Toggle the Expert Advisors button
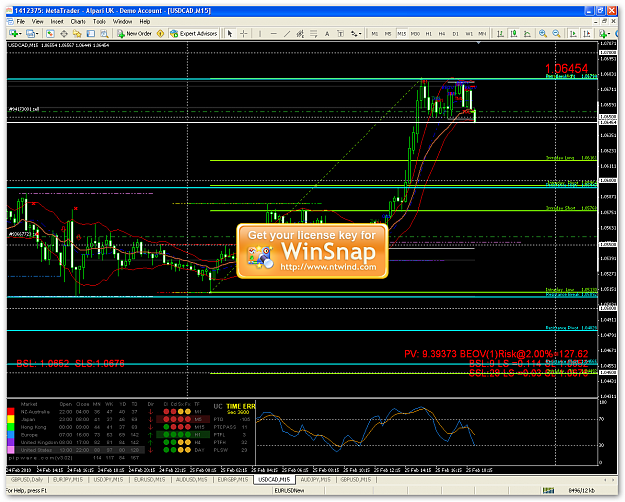Screen dimensions: 625x502 pyautogui.click(x=194, y=34)
